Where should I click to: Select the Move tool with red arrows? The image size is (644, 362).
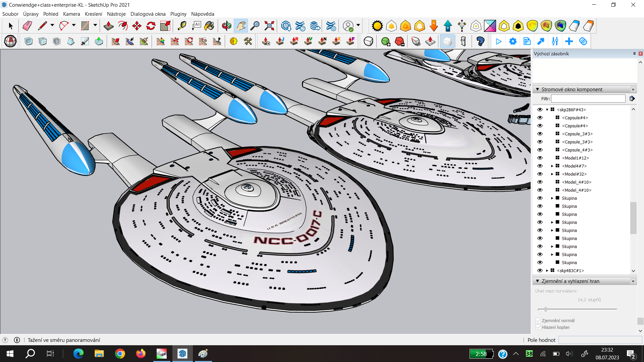137,26
